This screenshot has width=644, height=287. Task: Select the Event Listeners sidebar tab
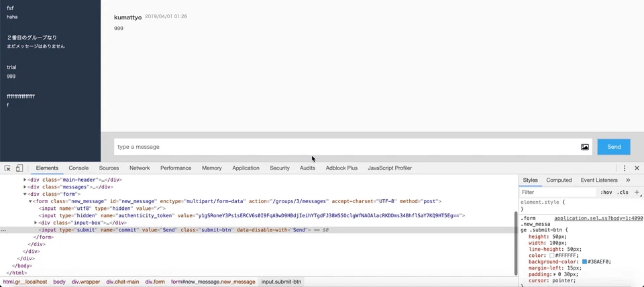[599, 180]
